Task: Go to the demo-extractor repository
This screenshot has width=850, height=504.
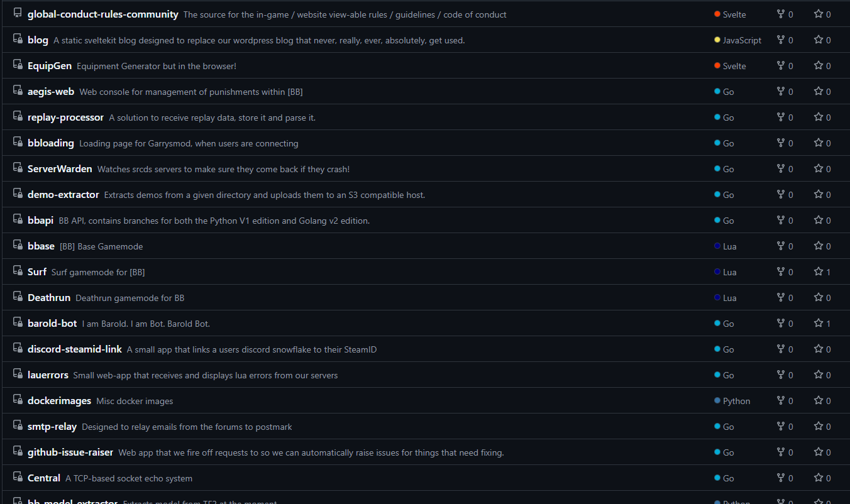Action: pyautogui.click(x=63, y=195)
